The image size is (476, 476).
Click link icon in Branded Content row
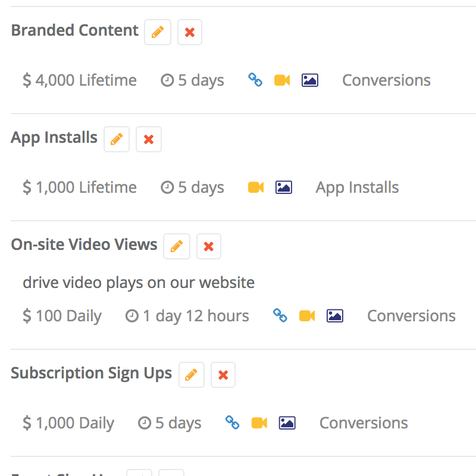[x=255, y=80]
